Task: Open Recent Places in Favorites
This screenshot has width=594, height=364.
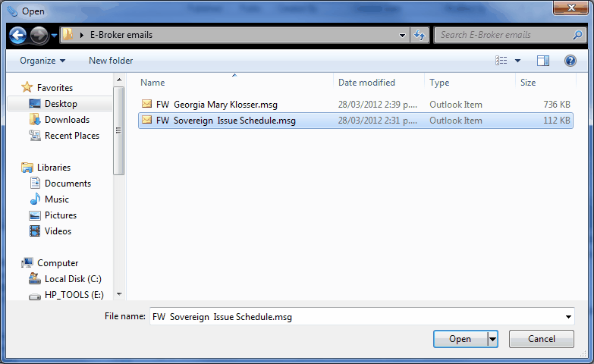Action: (71, 136)
